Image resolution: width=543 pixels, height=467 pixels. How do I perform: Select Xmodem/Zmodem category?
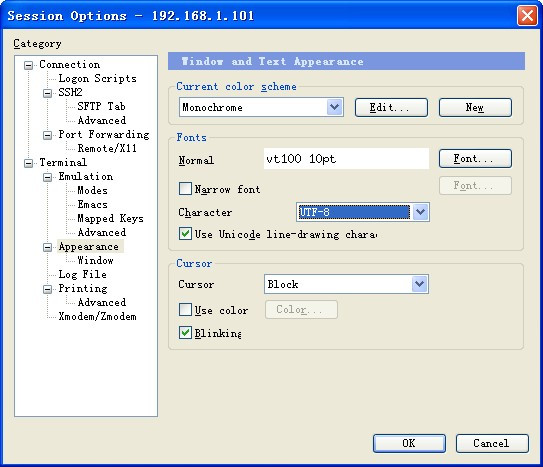click(97, 316)
